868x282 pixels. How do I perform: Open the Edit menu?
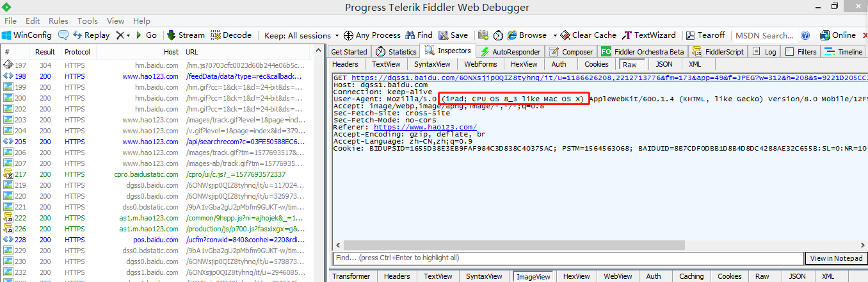[x=33, y=21]
